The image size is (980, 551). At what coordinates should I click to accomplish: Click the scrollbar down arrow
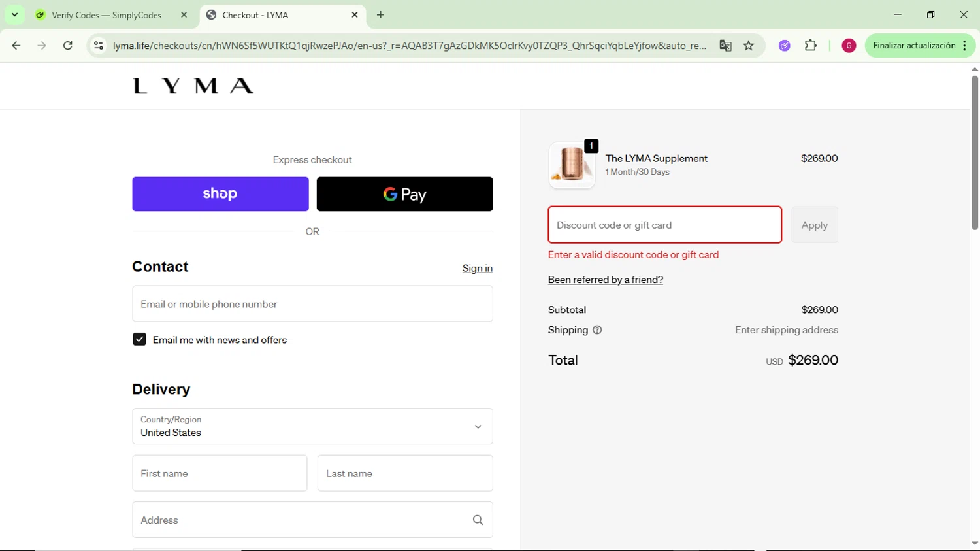975,543
